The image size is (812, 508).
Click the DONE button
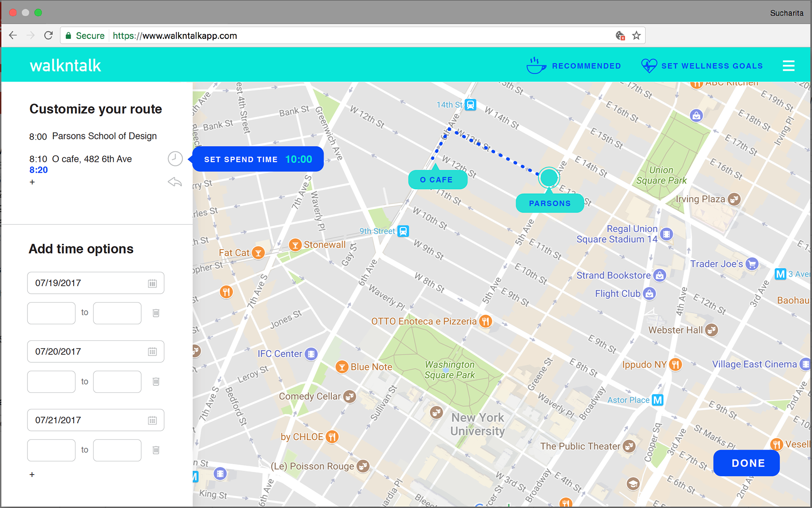746,463
